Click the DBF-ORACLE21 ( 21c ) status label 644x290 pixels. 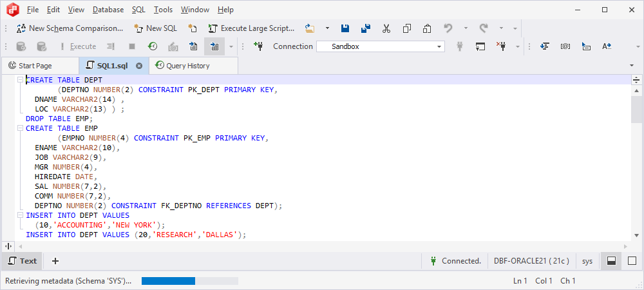[x=531, y=261]
